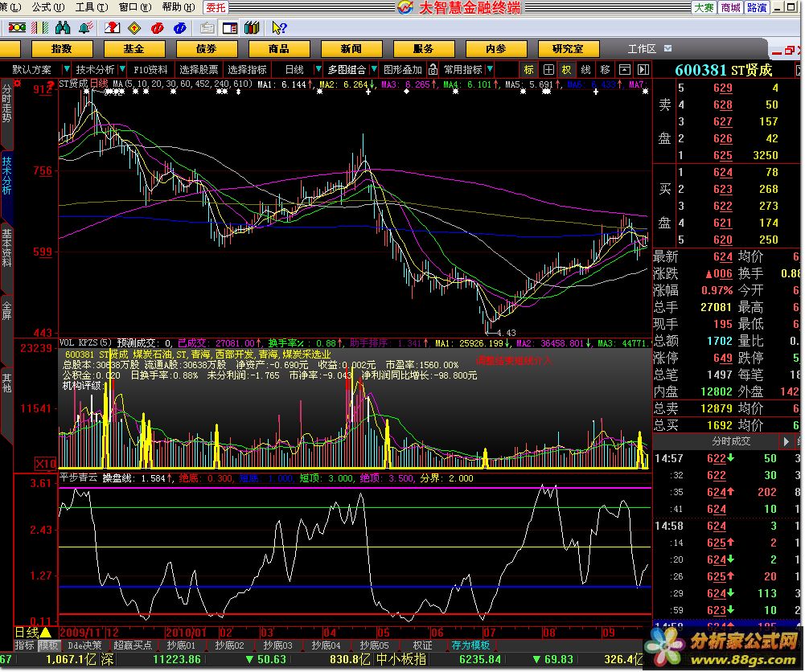Open the 商品 category tab
The width and height of the screenshot is (805, 672).
tap(279, 49)
